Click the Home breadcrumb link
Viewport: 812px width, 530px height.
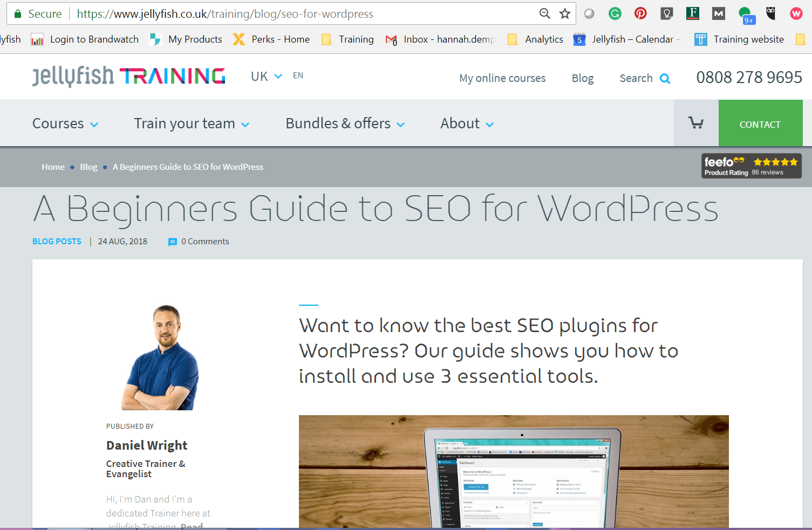click(x=53, y=167)
